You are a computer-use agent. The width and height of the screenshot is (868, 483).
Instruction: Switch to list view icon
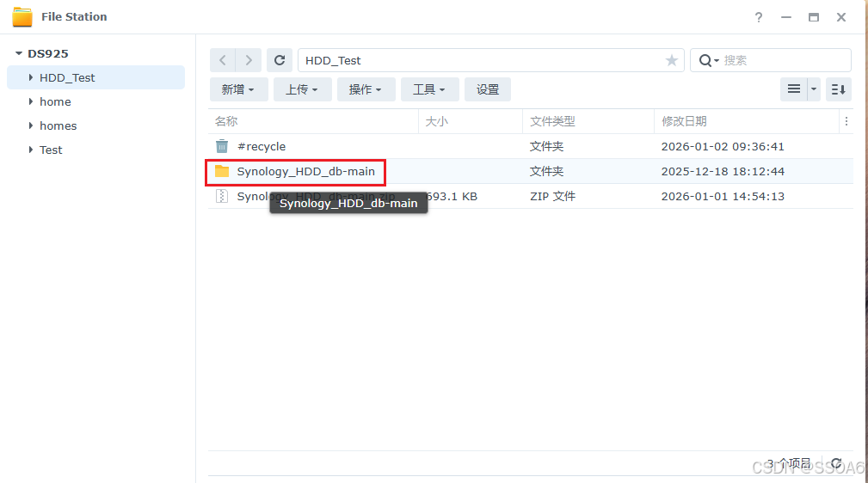click(794, 89)
